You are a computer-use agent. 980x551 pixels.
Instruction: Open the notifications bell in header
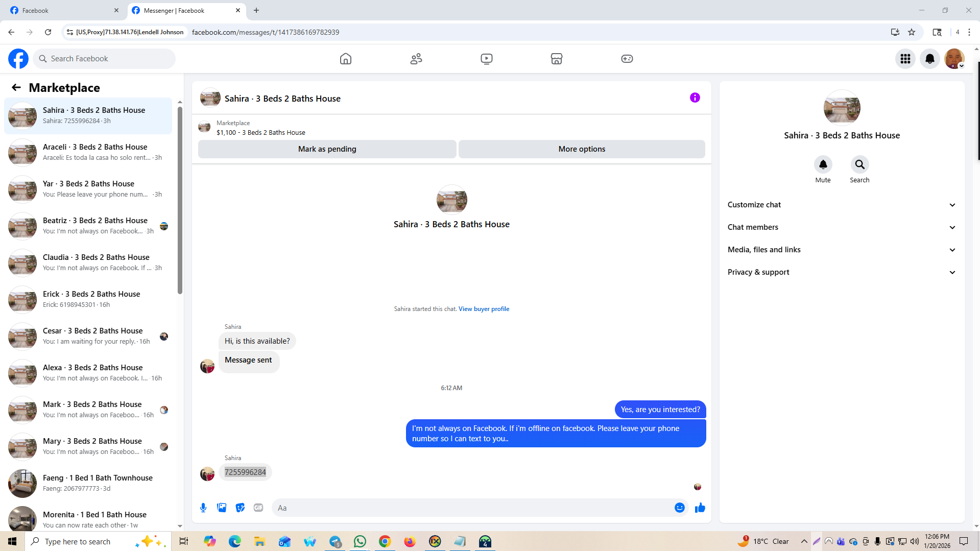point(930,59)
